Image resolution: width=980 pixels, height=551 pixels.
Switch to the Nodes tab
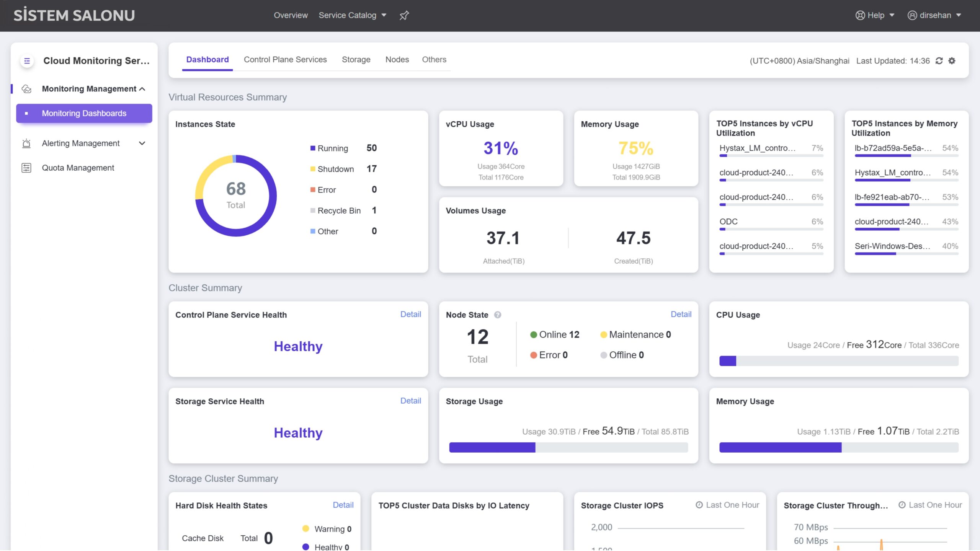tap(397, 60)
